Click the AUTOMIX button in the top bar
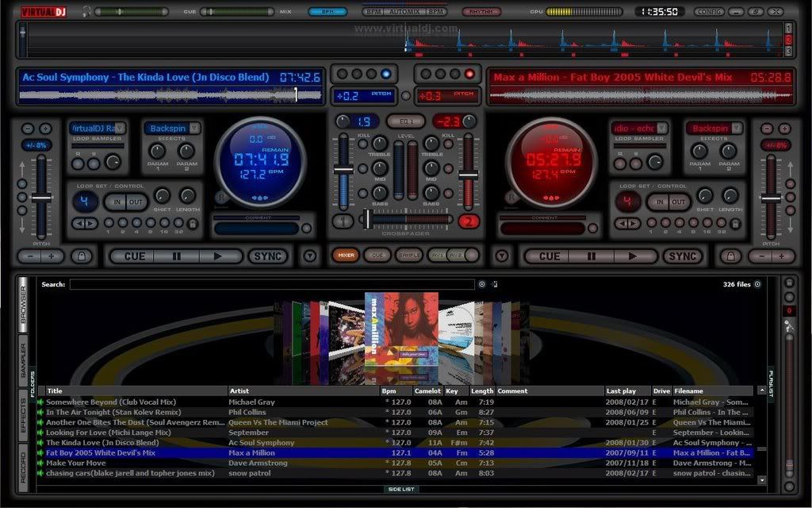This screenshot has height=508, width=812. click(x=405, y=11)
